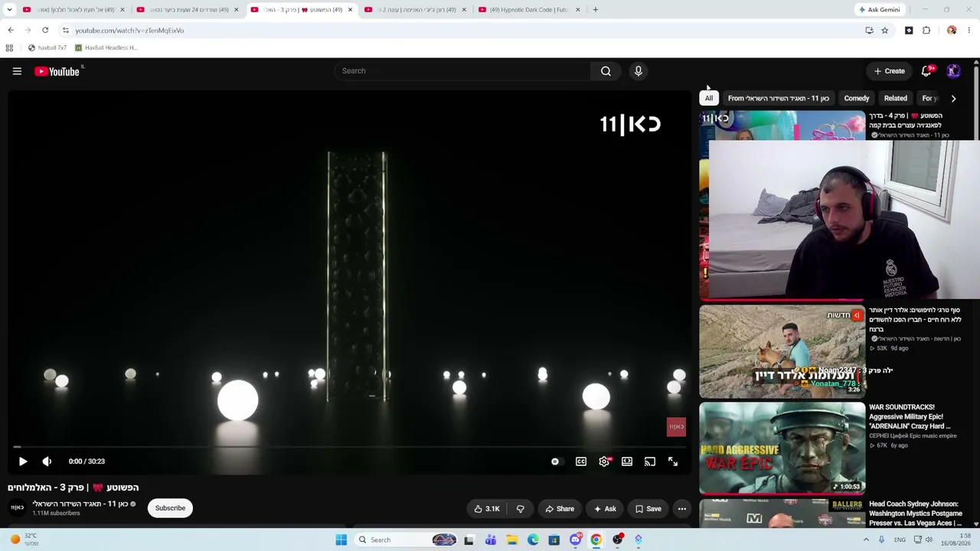980x551 pixels.
Task: Open the browser extensions puzzle icon
Action: (x=926, y=31)
